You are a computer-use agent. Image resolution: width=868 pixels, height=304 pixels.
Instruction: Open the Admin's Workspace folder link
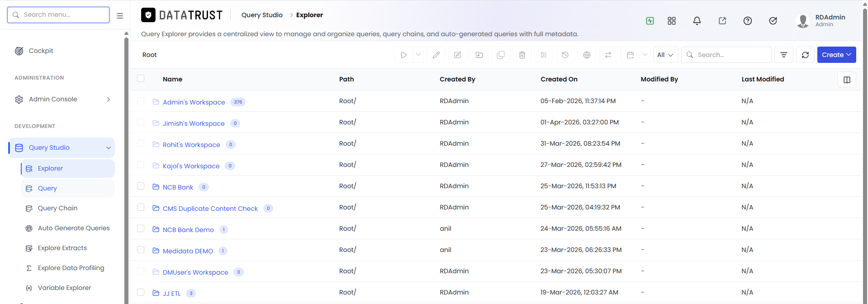point(194,102)
